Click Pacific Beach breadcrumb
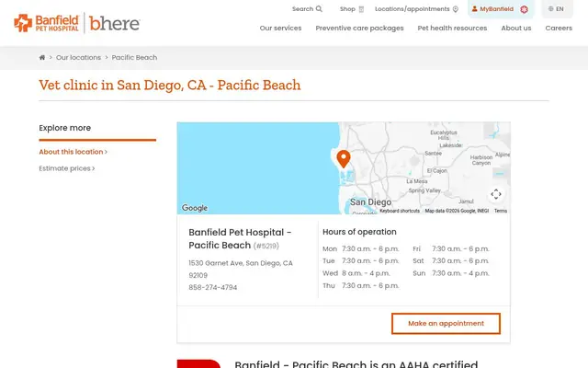 tap(134, 57)
